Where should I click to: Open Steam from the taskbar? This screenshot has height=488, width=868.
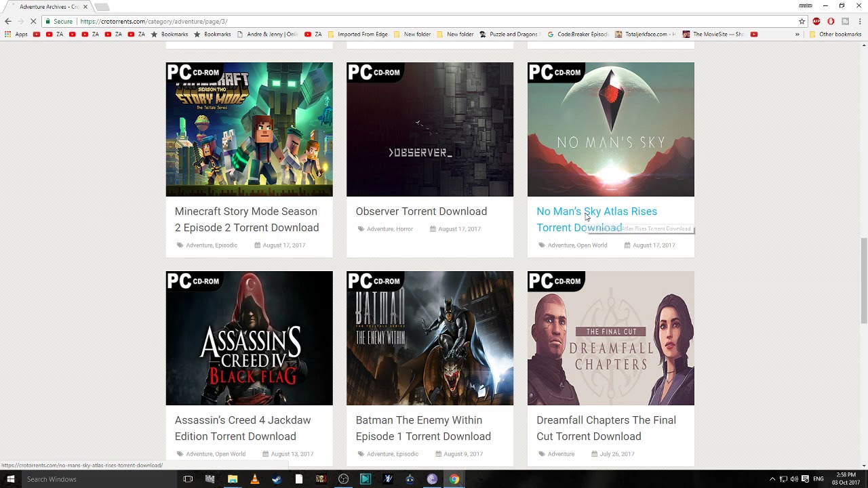pos(277,479)
